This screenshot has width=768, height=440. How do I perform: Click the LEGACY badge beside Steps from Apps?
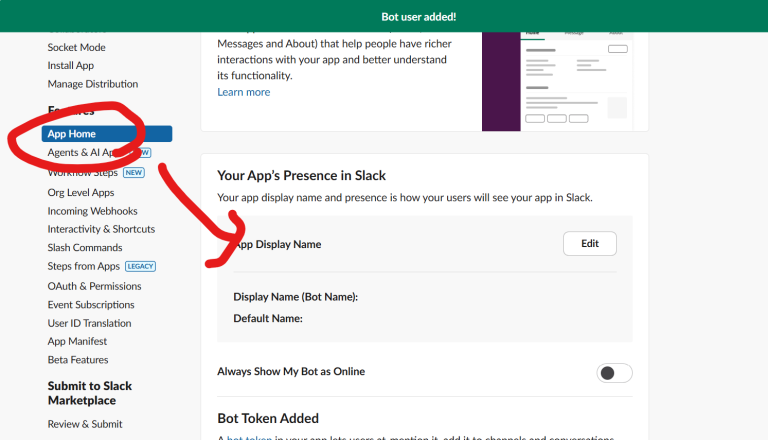point(141,267)
